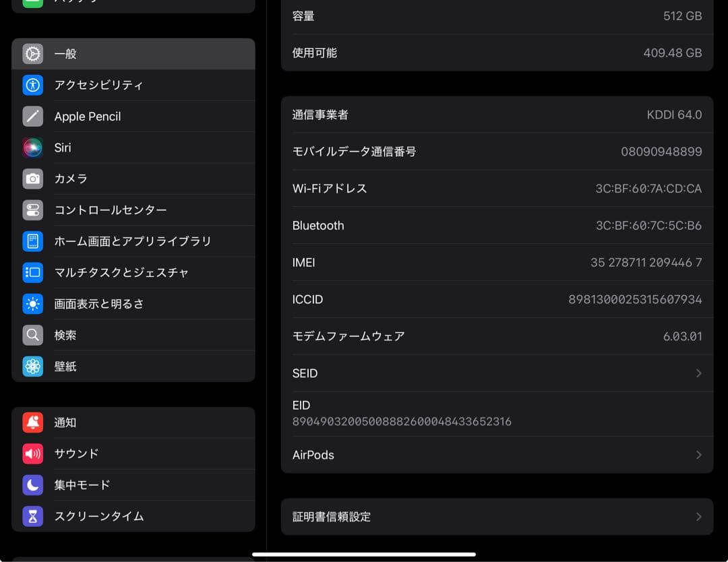Screen dimensions: 728x562
Task: Tap the ICCID label
Action: tap(307, 299)
